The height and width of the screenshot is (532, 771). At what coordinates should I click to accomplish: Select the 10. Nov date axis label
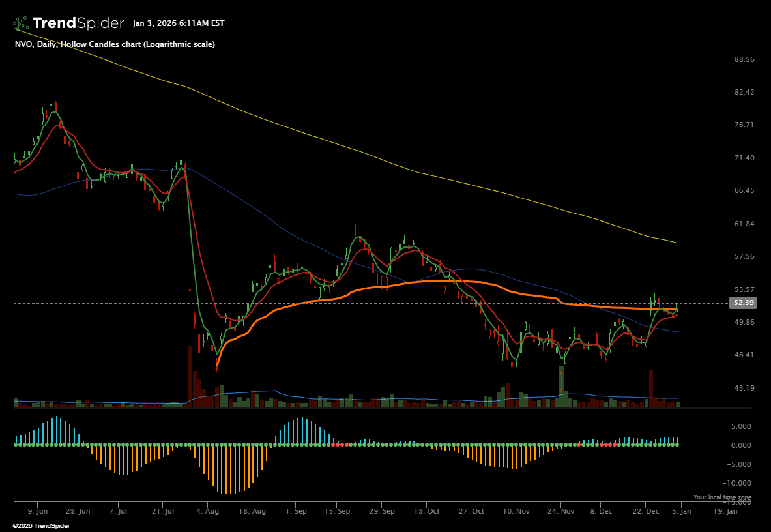pyautogui.click(x=515, y=512)
